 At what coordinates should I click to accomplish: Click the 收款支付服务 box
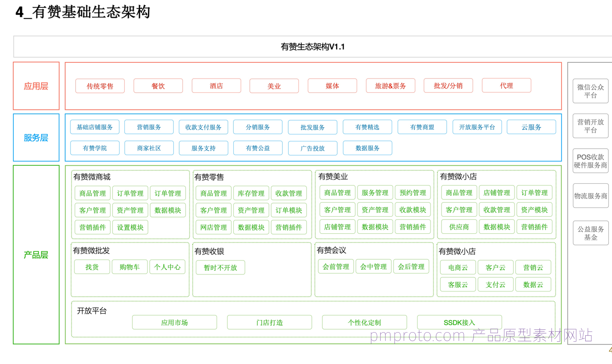[x=203, y=127]
